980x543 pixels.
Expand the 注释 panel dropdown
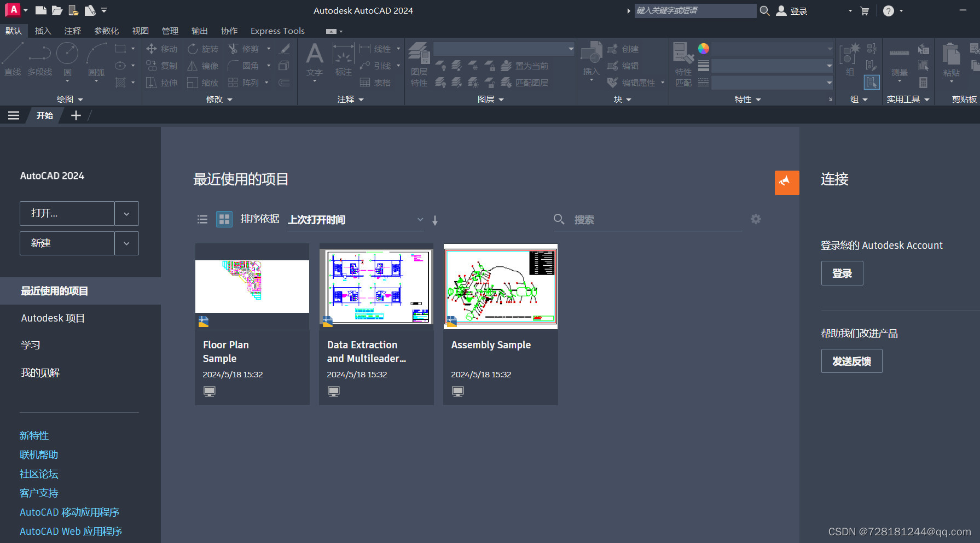pyautogui.click(x=351, y=100)
